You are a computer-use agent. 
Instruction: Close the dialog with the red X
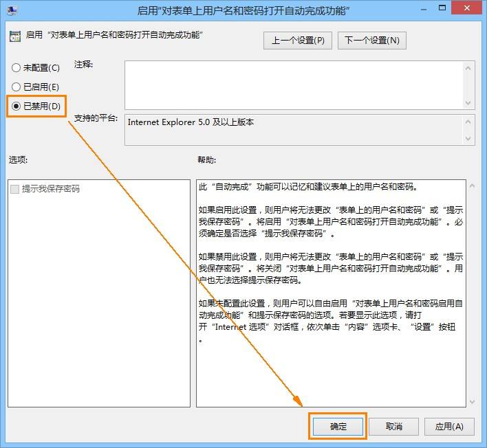click(x=467, y=8)
